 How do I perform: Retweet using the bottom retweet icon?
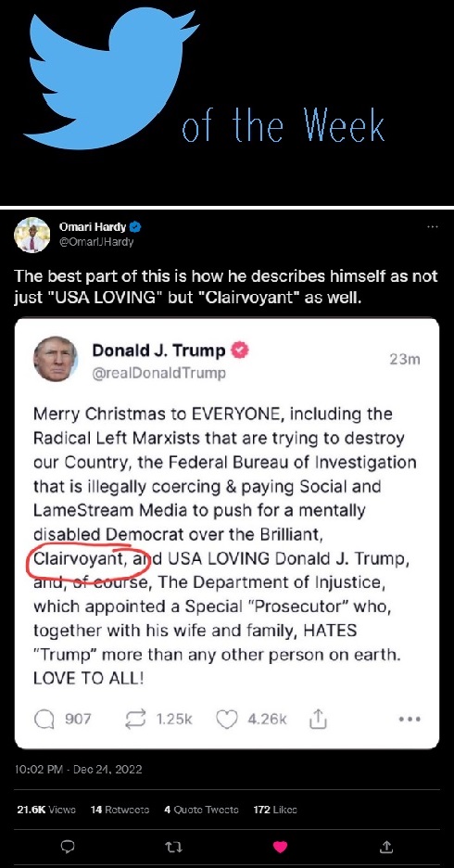174,847
